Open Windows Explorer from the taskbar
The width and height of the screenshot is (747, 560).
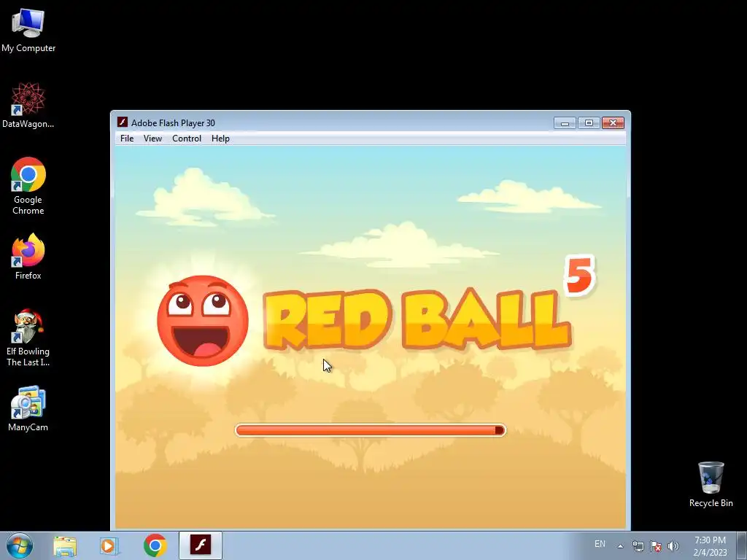[x=65, y=545]
